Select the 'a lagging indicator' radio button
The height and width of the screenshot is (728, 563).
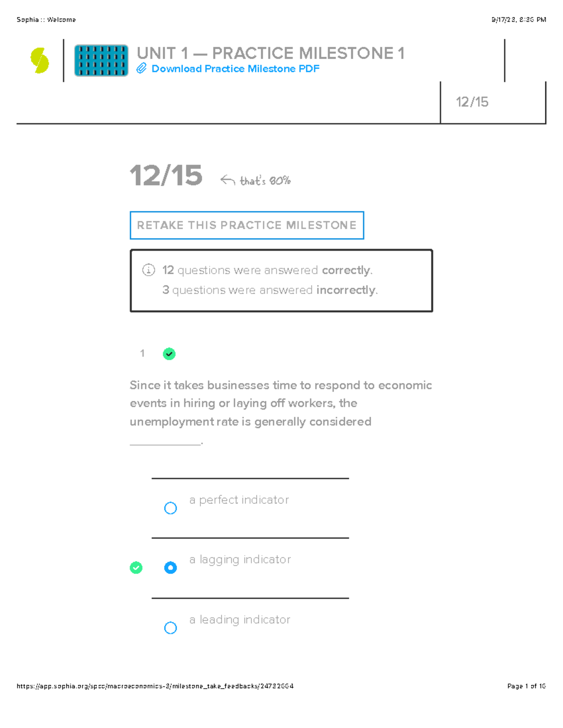pyautogui.click(x=170, y=568)
